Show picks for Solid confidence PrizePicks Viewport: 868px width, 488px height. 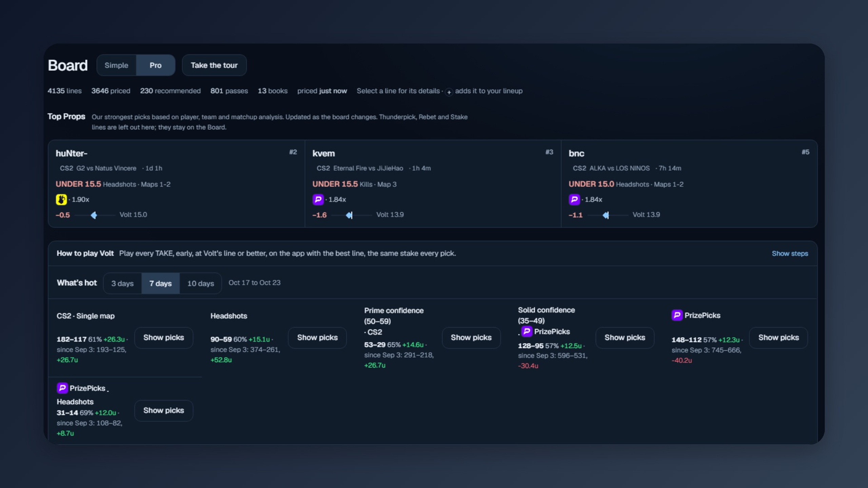(625, 338)
